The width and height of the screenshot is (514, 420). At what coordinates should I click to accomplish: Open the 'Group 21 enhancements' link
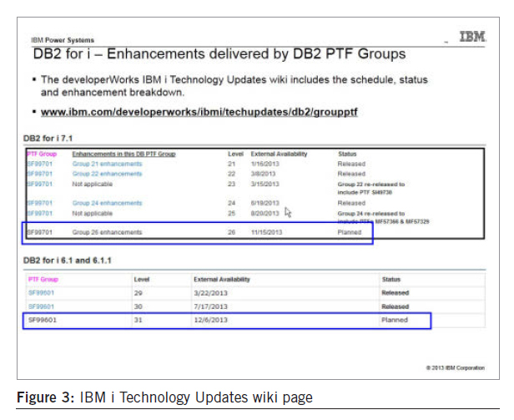[107, 164]
